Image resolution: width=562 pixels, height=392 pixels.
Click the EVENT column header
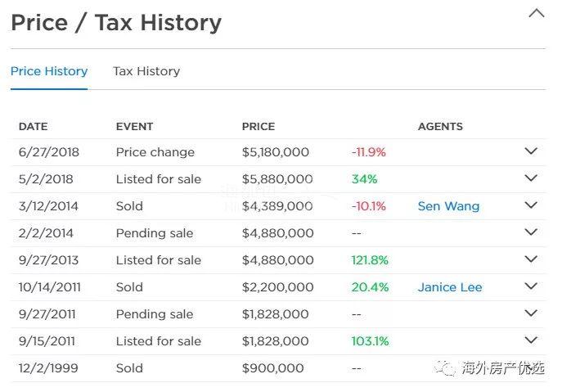point(135,127)
